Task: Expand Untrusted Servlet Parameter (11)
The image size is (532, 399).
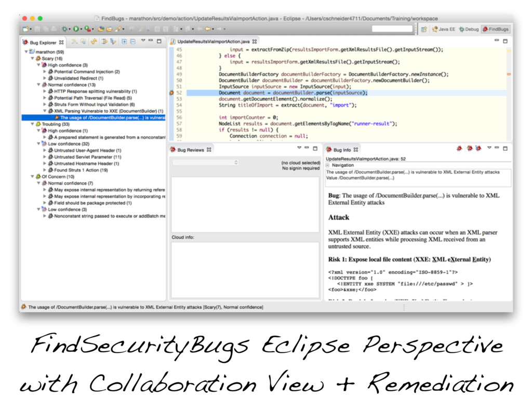Action: [x=45, y=157]
